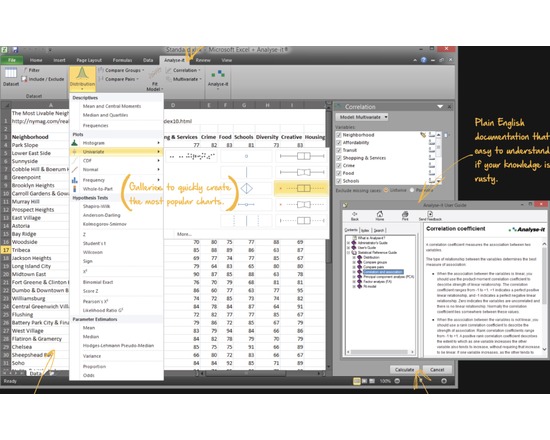The image size is (550, 440).
Task: Select the dot plot thumbnail in the gallery
Action: [192, 156]
